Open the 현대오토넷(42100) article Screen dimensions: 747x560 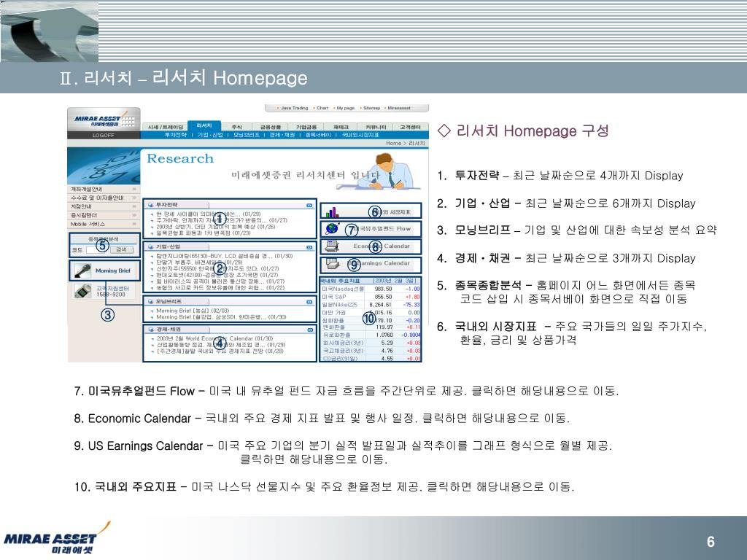217,275
